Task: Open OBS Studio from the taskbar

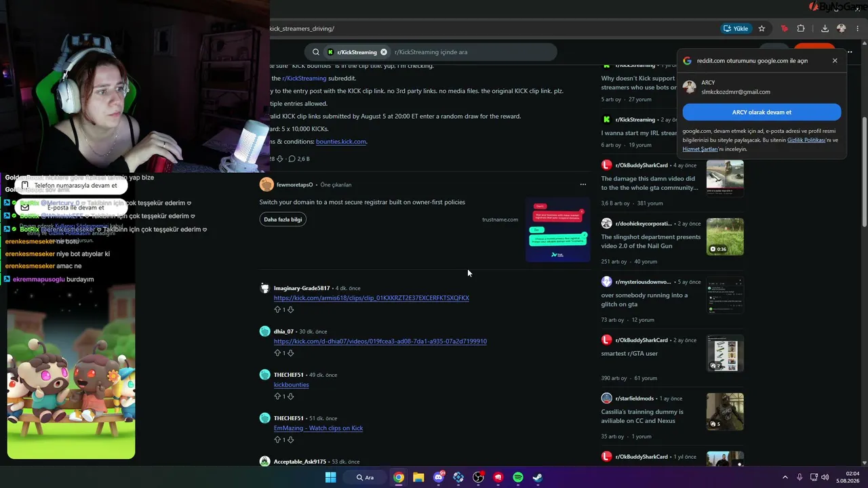Action: pos(478,477)
